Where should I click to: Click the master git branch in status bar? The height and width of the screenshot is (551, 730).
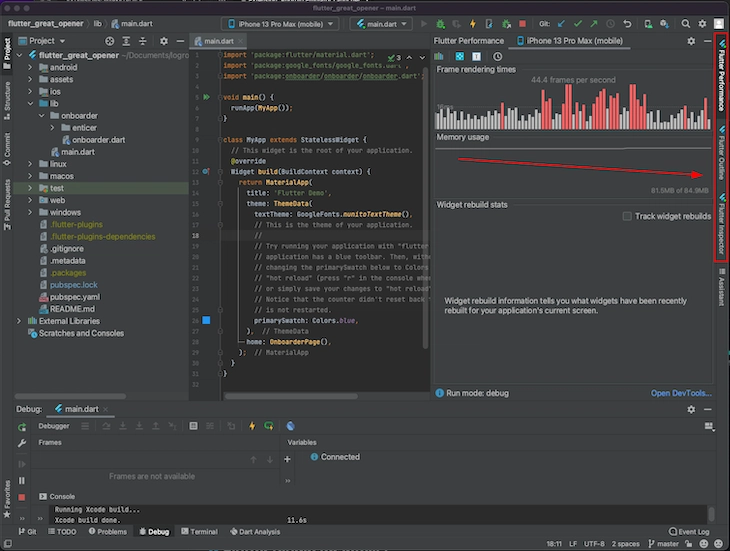click(663, 544)
